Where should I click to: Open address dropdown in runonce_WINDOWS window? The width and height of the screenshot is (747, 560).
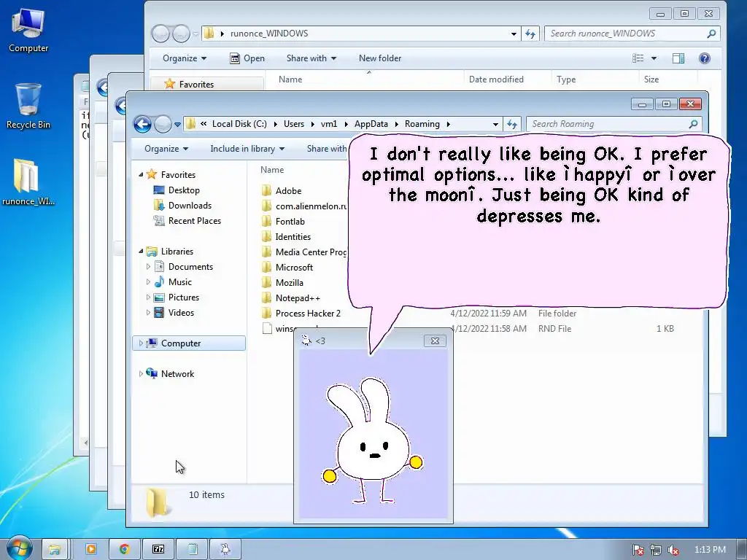[514, 34]
